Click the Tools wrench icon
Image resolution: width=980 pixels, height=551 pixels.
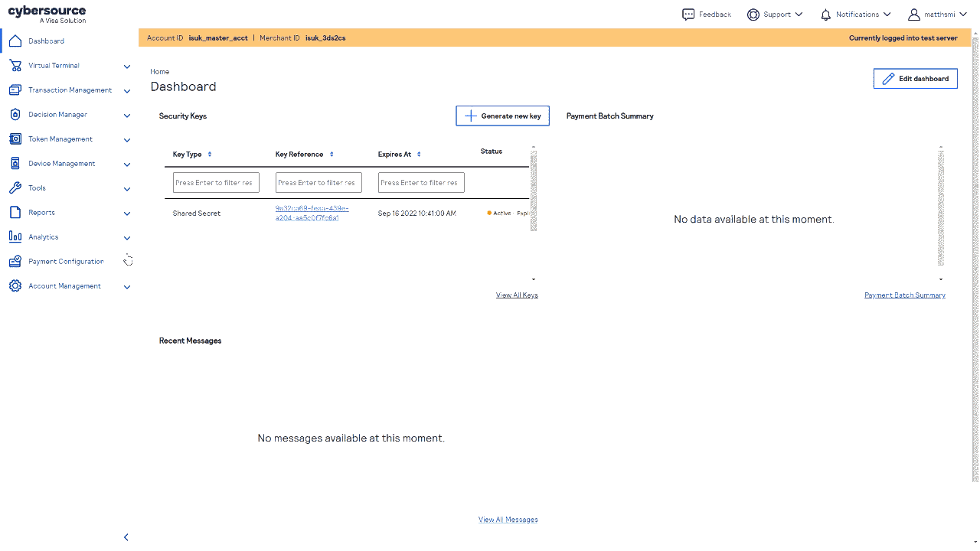pyautogui.click(x=15, y=188)
